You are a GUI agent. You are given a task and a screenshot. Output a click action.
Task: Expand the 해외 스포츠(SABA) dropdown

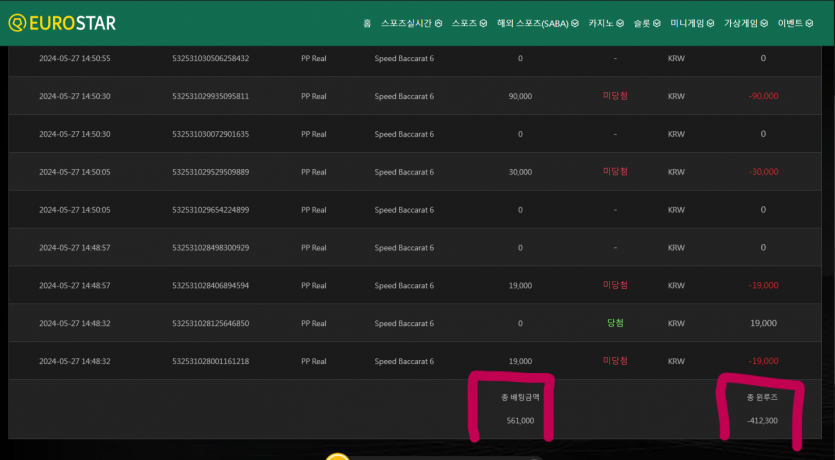pos(538,23)
